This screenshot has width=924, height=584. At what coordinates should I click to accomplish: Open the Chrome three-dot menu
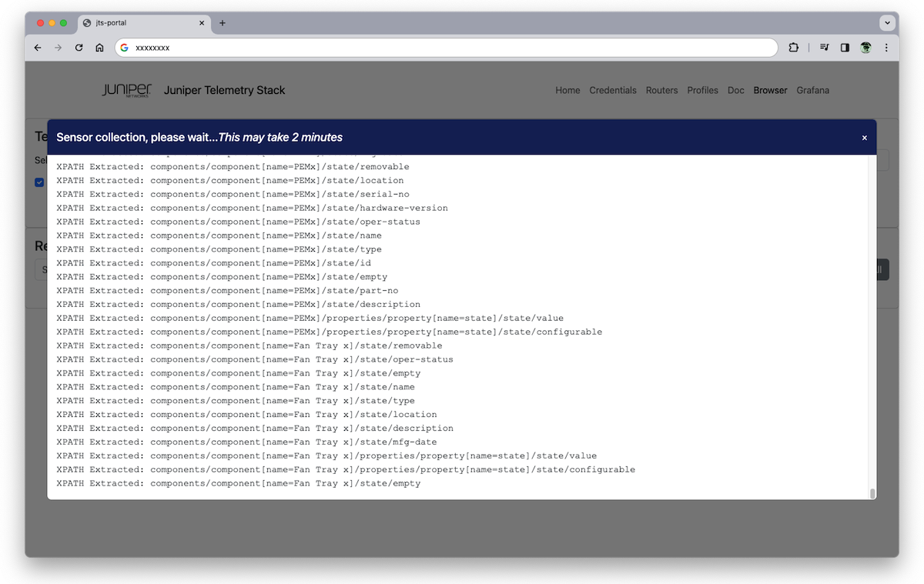click(x=886, y=47)
